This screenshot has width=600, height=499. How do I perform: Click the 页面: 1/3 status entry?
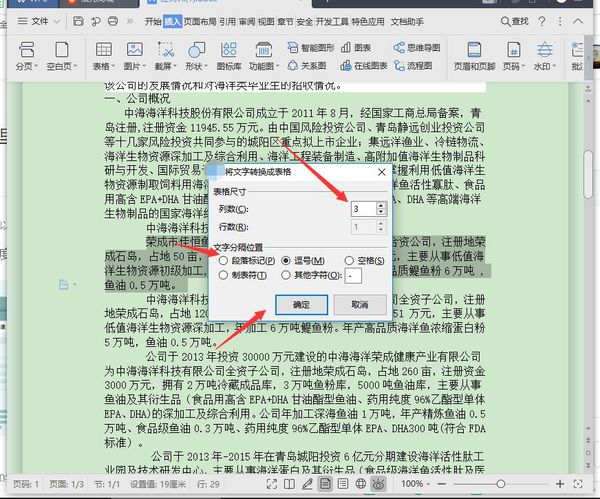coord(66,484)
